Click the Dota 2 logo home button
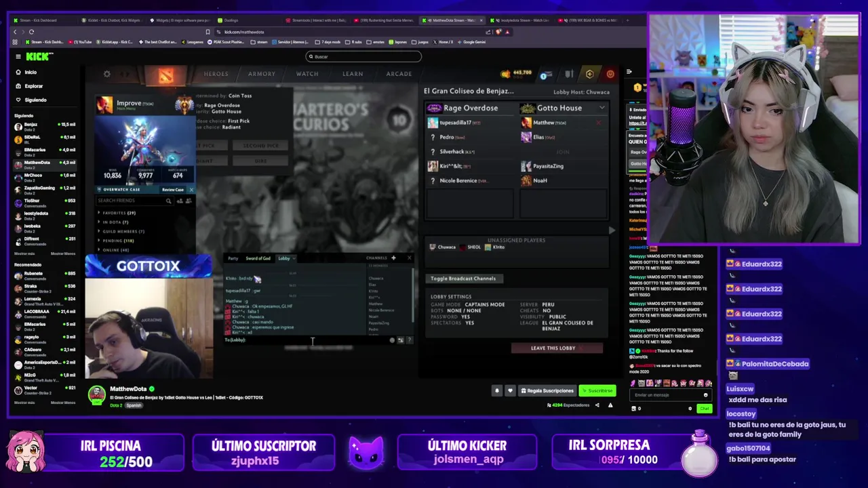 [x=166, y=75]
